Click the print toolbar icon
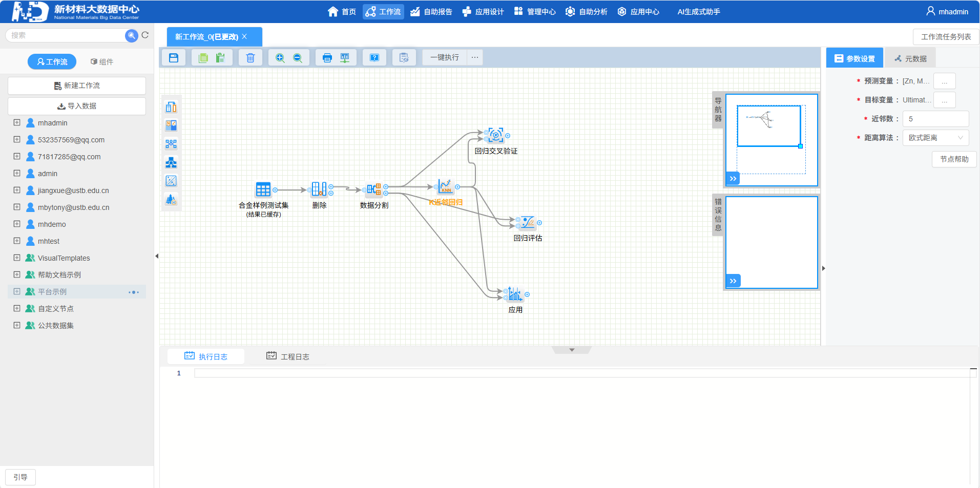 (x=327, y=57)
